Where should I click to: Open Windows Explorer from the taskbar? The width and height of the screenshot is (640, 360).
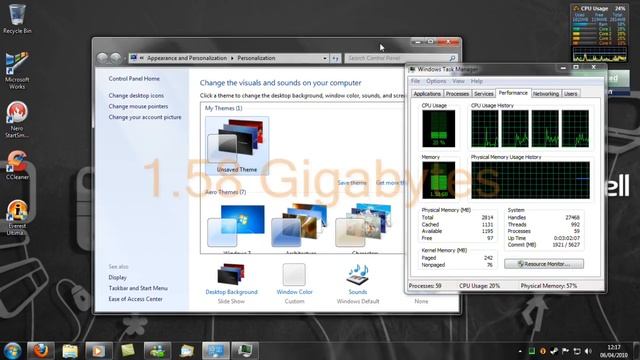[70, 351]
